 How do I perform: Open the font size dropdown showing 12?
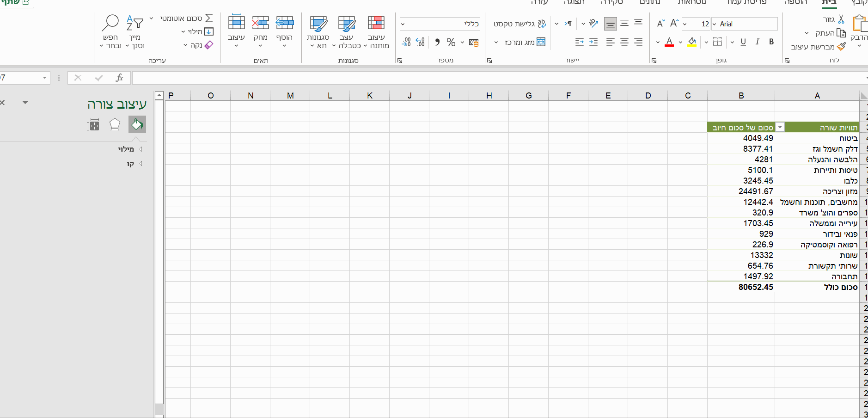click(685, 24)
